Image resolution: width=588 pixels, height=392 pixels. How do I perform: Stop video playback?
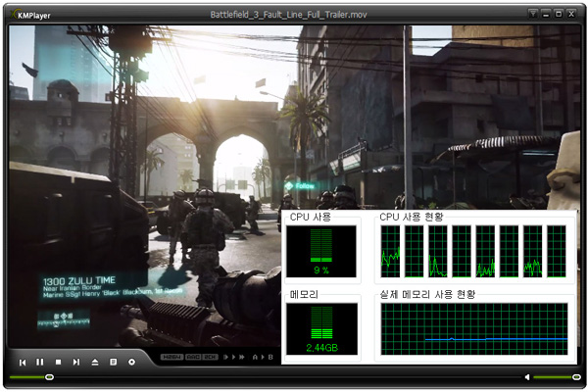tap(58, 362)
